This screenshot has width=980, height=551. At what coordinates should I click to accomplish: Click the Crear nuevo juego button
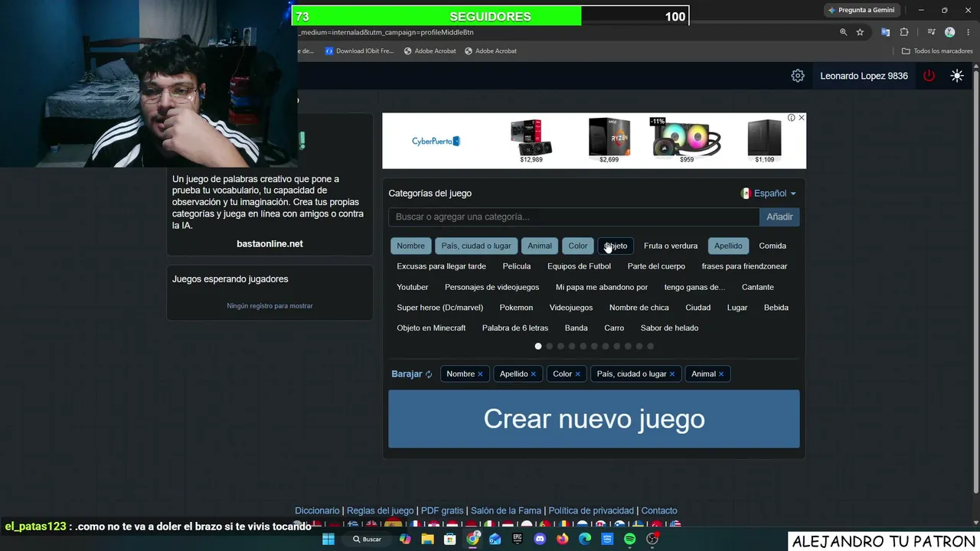[x=594, y=419]
